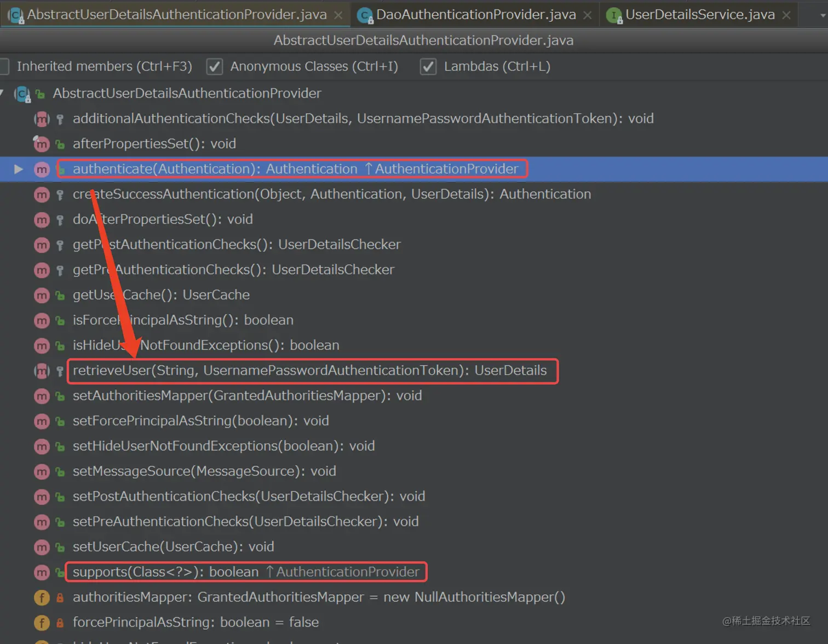Select setHideUserNotFoundExceptions(boolean) row
828x644 pixels.
pos(414,446)
